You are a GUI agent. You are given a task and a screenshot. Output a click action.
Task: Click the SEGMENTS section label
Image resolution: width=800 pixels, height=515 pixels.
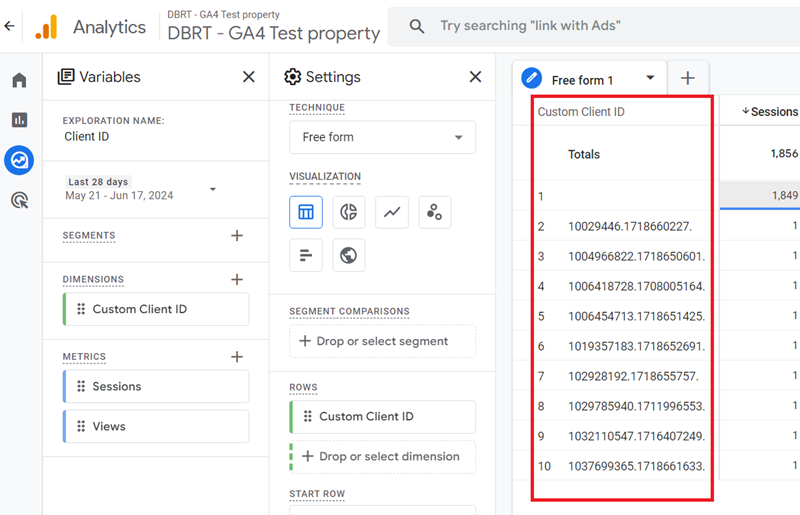tap(89, 235)
